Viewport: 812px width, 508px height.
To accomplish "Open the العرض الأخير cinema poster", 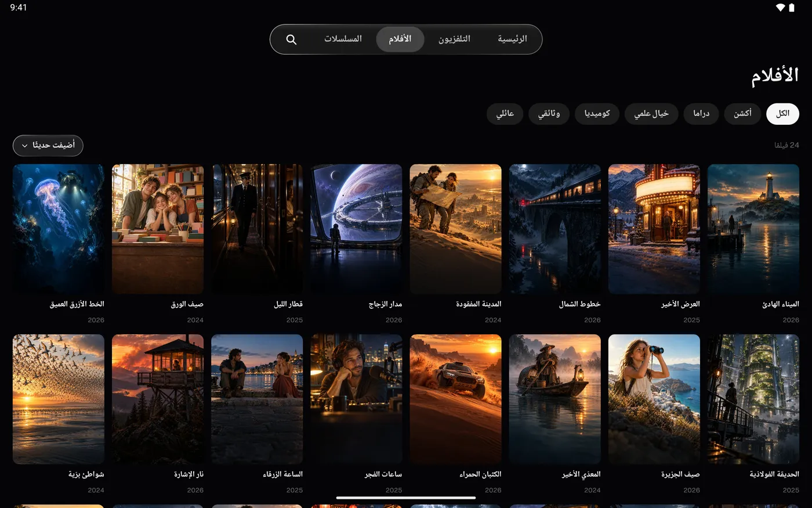I will coord(654,229).
